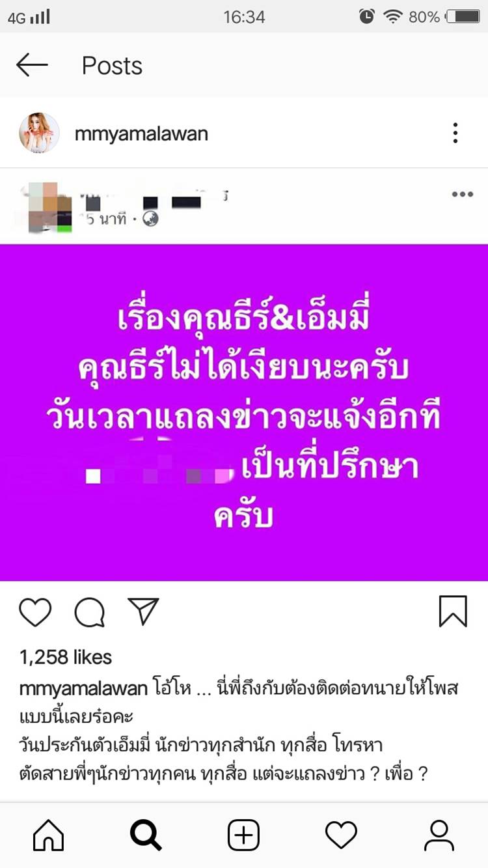
Task: Open the Search tab in bottom bar
Action: click(146, 835)
